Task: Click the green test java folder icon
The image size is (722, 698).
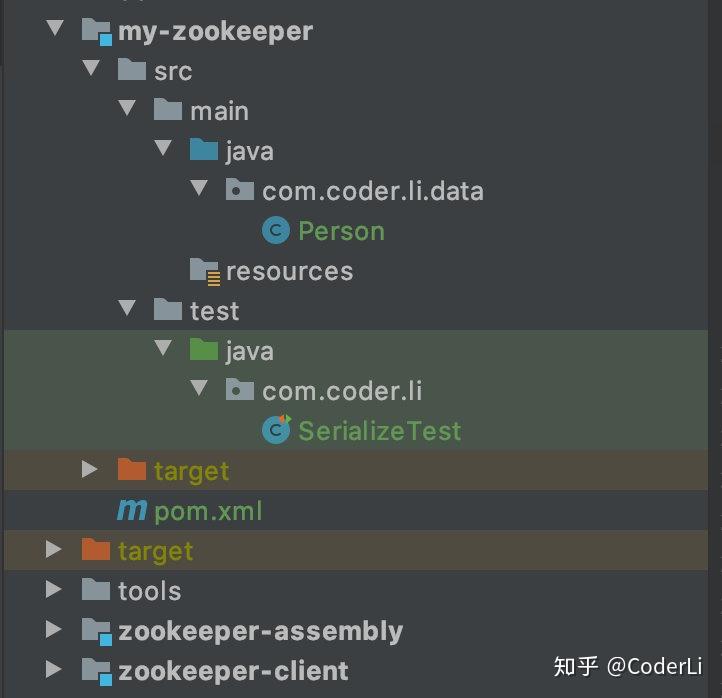Action: (204, 351)
